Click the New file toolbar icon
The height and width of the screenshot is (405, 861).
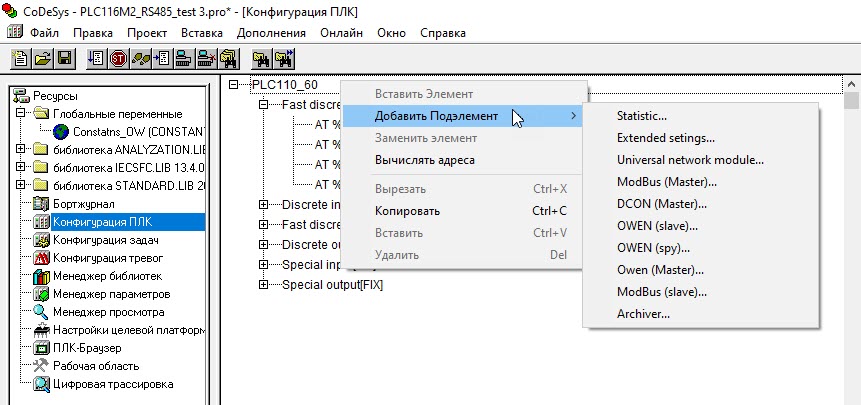20,58
